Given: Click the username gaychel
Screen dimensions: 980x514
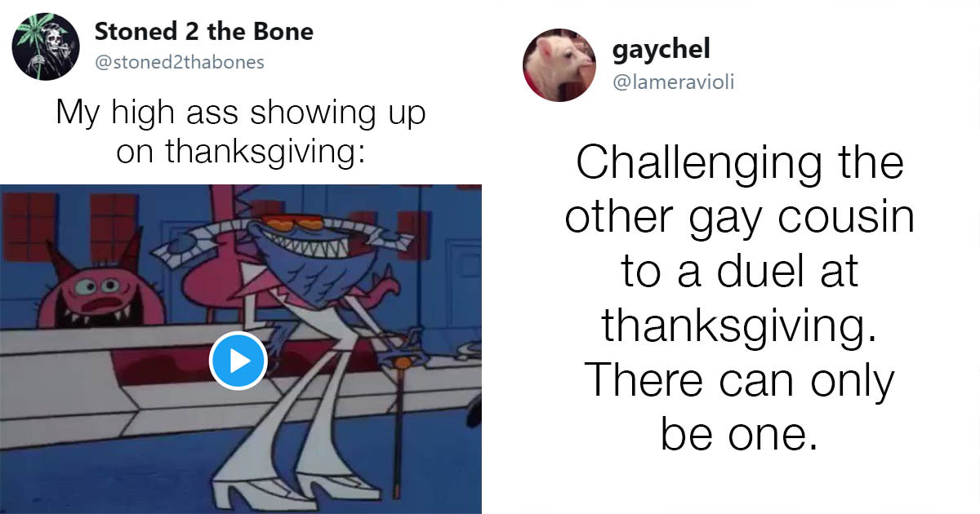Looking at the screenshot, I should point(661,49).
